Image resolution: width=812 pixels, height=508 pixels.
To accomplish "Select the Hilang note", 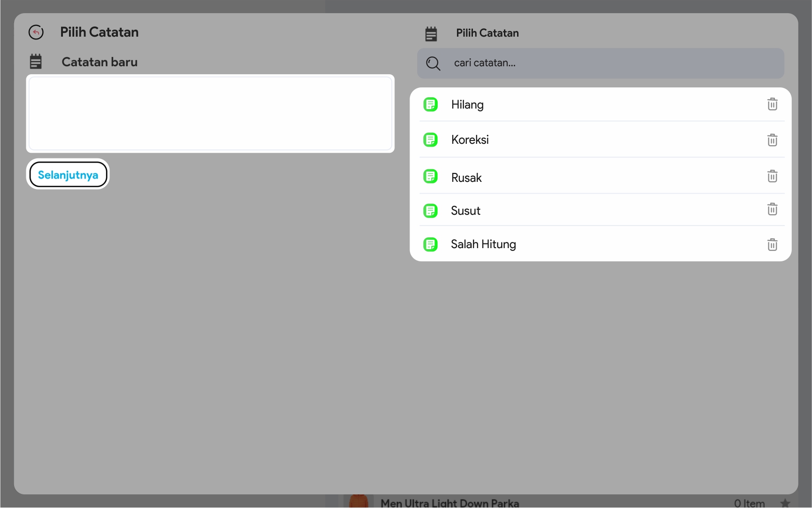I will click(467, 105).
